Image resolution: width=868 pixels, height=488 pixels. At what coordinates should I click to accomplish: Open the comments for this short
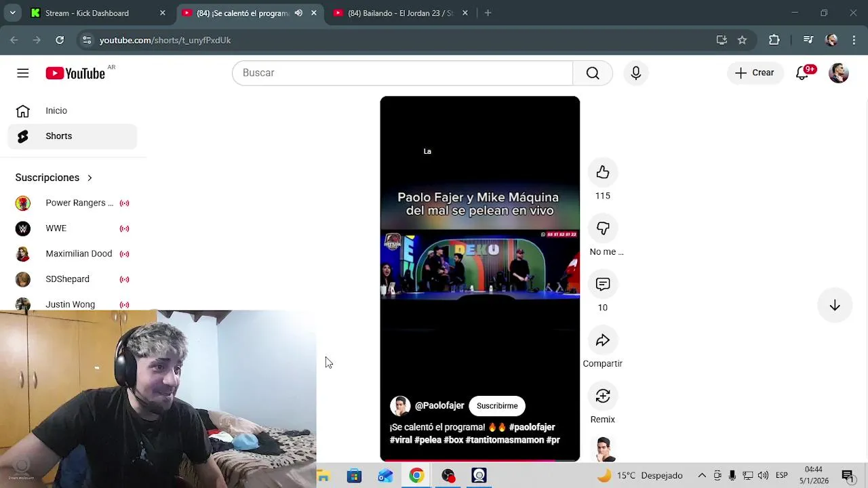click(603, 284)
